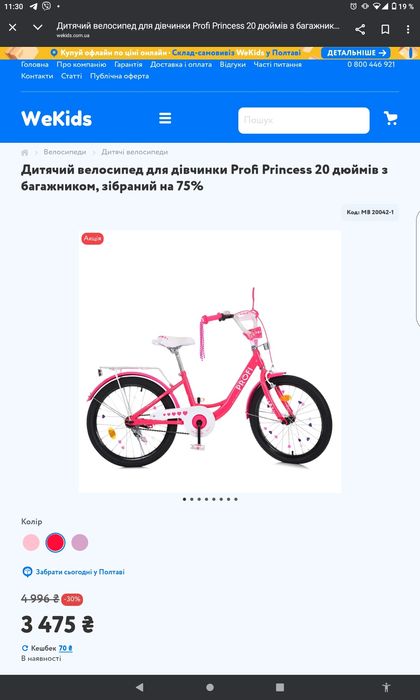Bookmark this page with the bookmark icon
This screenshot has width=420, height=700.
pos(385,29)
